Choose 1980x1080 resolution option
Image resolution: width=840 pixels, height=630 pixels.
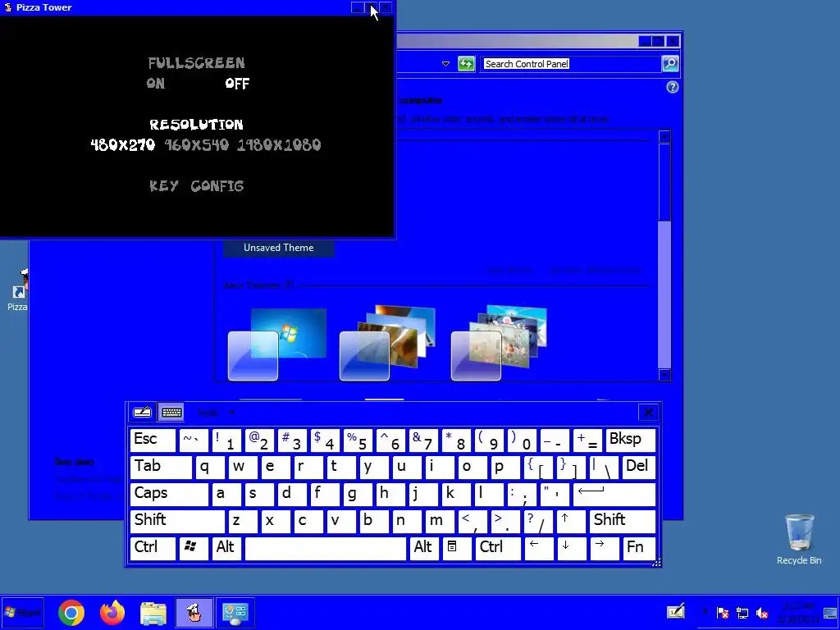pos(279,144)
